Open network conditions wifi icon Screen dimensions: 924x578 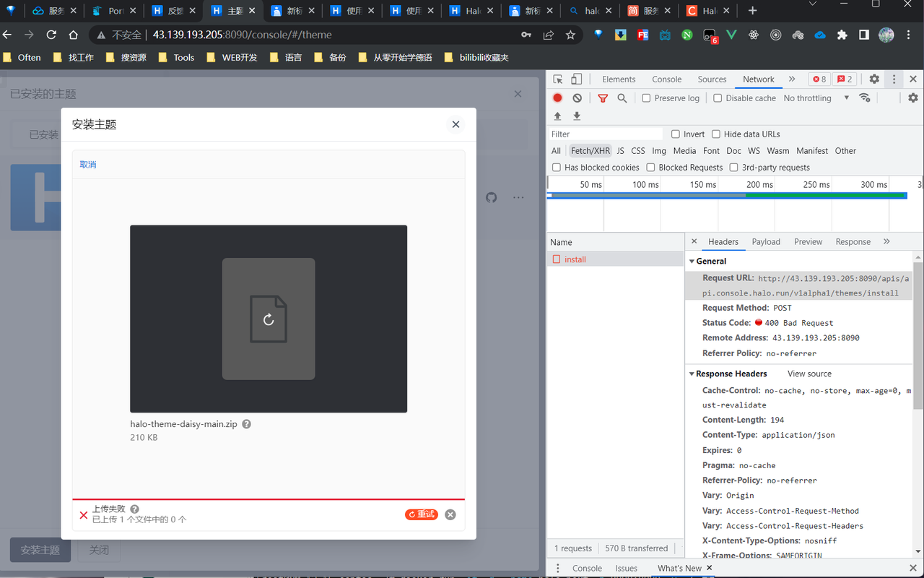click(865, 98)
